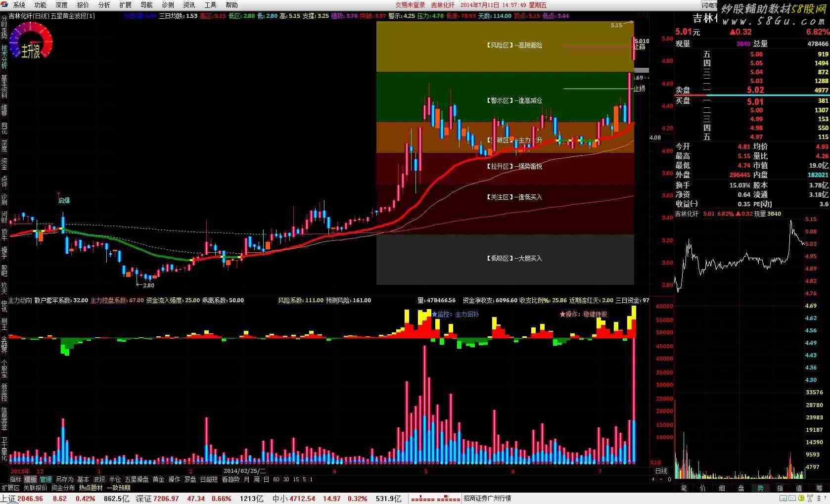Switch to the 基本 template
Screen dimensions: 830x504
83,479
